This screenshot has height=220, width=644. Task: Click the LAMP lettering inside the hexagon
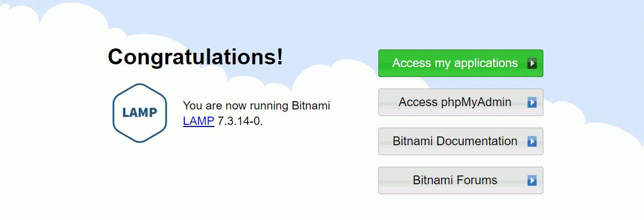[140, 112]
